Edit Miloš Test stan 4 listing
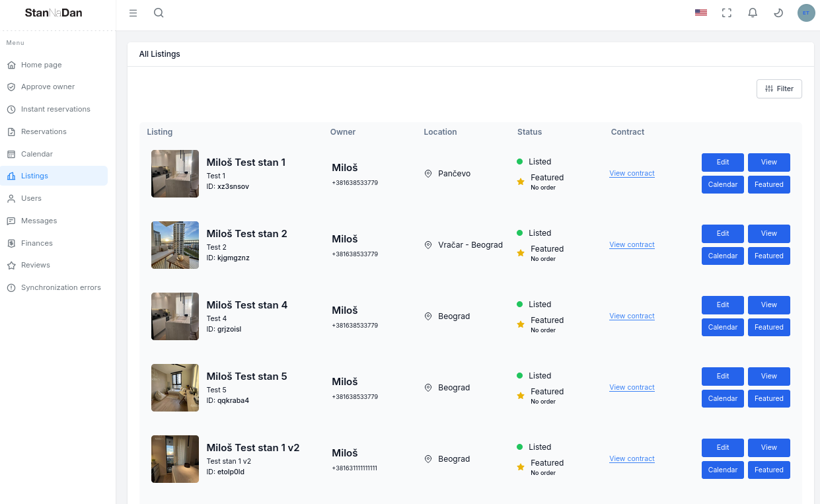820x504 pixels. tap(723, 305)
